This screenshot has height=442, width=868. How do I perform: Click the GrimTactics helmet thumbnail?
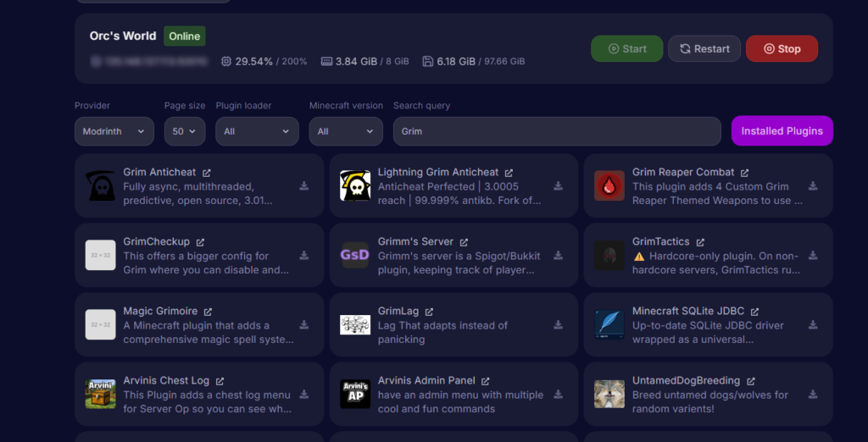click(609, 255)
